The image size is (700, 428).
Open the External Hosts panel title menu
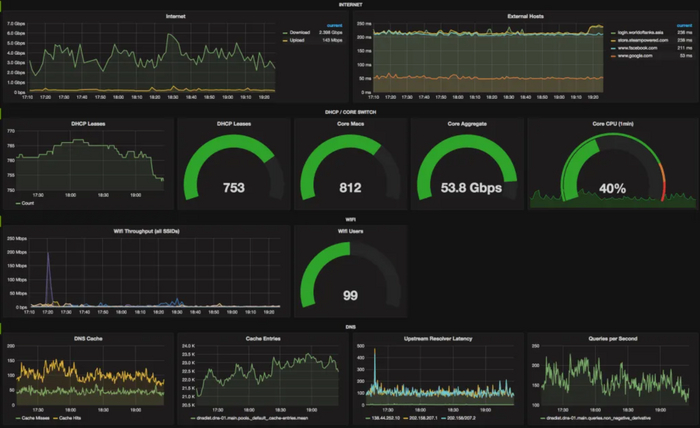pos(525,17)
